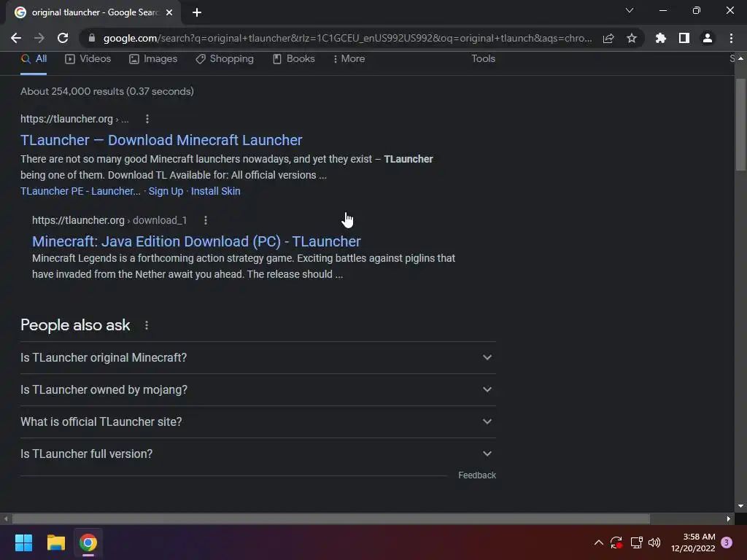Go back to the previous page
Viewport: 747px width, 560px height.
(16, 38)
